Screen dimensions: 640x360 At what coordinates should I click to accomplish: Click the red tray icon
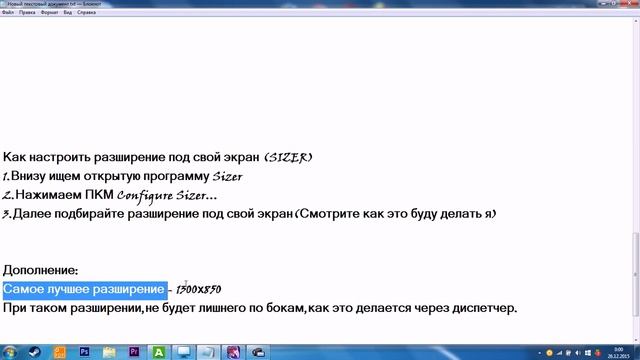pos(598,353)
